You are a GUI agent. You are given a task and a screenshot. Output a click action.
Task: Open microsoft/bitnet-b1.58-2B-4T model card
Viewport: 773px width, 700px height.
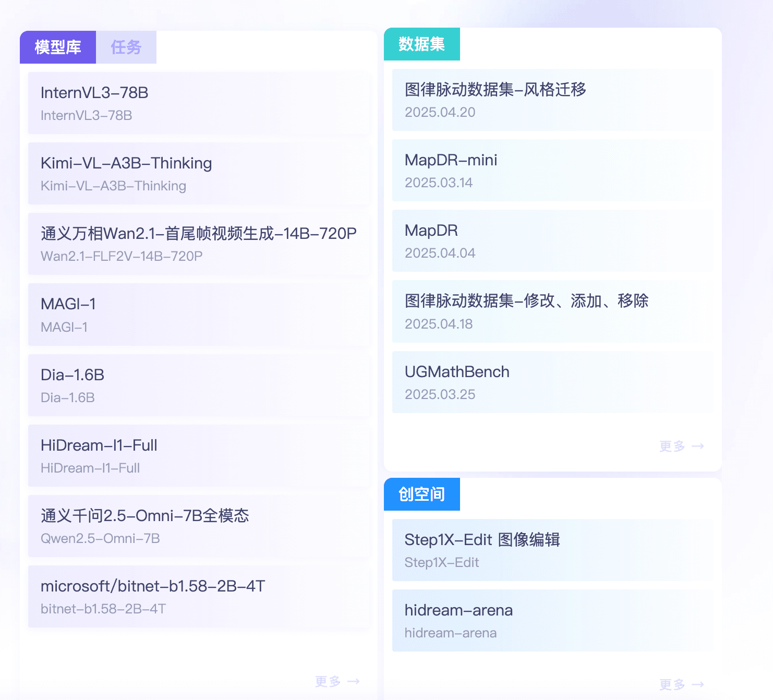[x=199, y=596]
